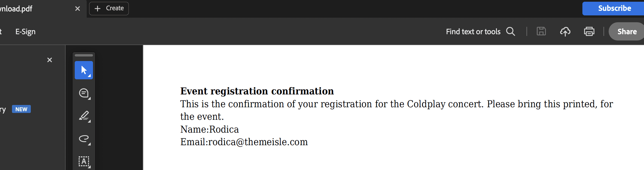Viewport: 644px width, 170px height.
Task: Click the NEW badge in the side panel
Action: pyautogui.click(x=21, y=109)
